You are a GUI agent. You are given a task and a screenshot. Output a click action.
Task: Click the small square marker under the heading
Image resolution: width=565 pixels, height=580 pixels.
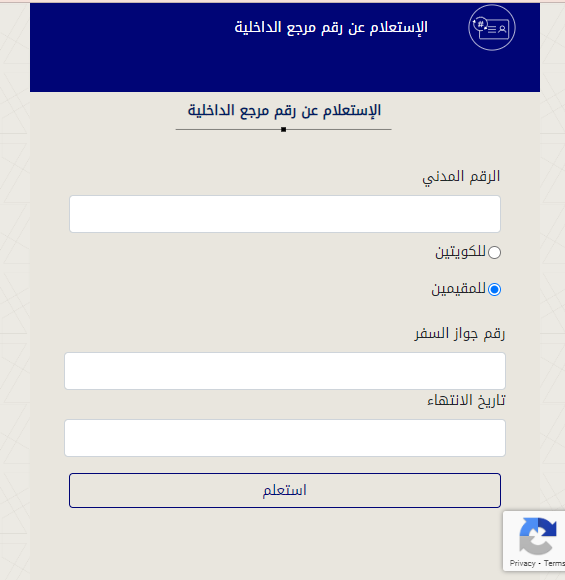[283, 129]
